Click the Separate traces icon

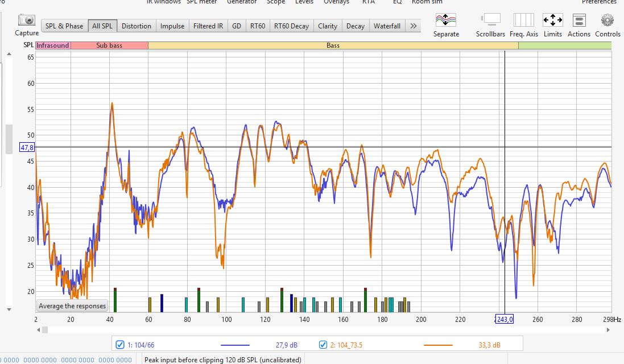(x=446, y=20)
